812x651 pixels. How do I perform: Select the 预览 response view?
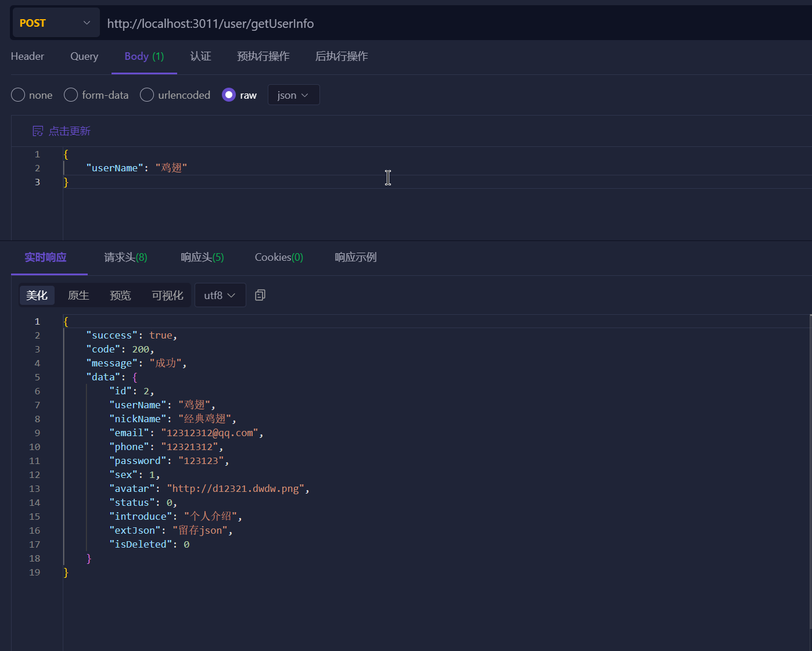(x=120, y=295)
